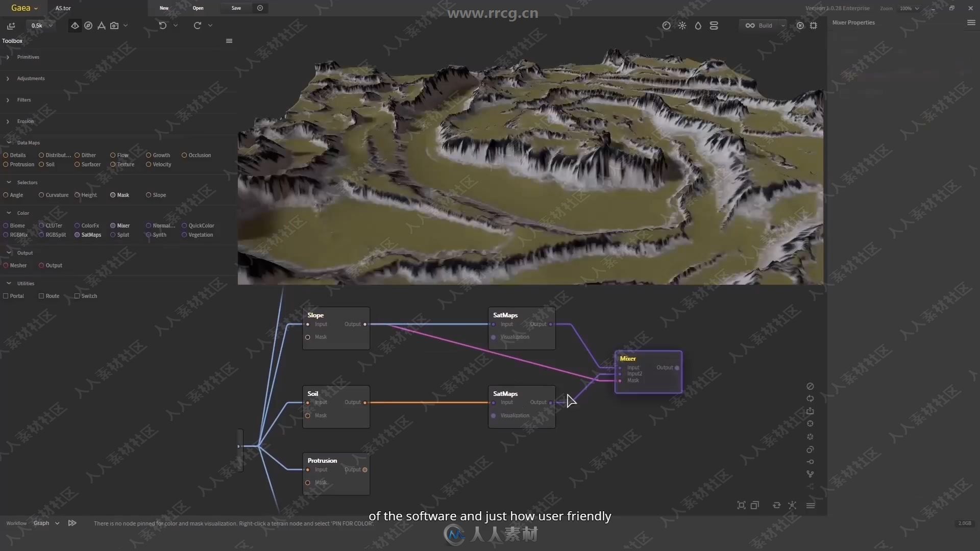Click the undo arrow icon

click(x=163, y=26)
